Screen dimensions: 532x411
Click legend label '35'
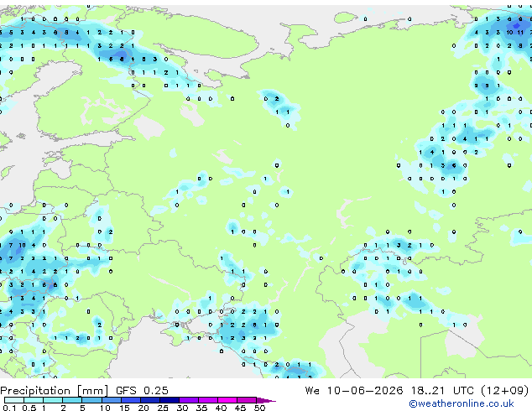201,408
